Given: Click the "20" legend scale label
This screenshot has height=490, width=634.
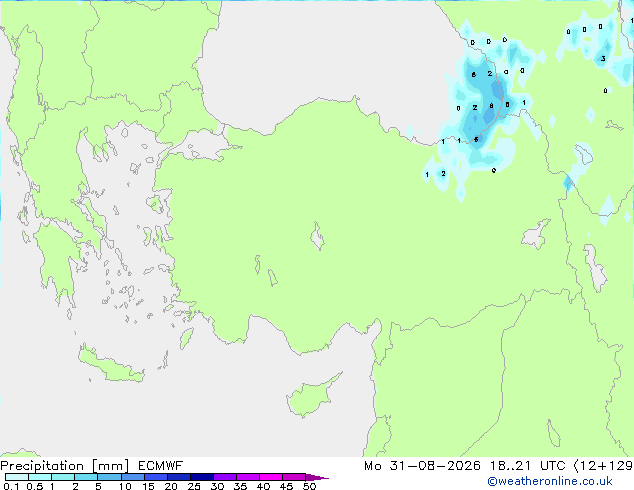Looking at the screenshot, I should [171, 486].
